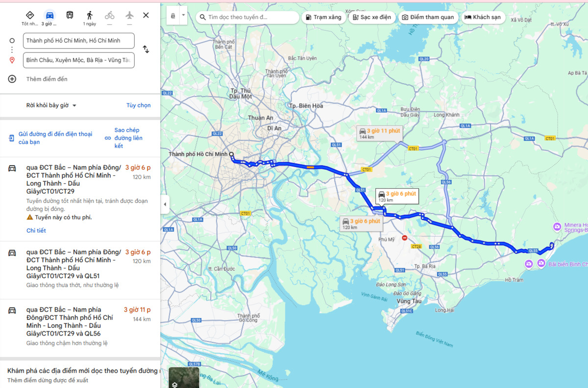The height and width of the screenshot is (388, 588).
Task: Click 'Long Khánh' label on map
Action: point(446,115)
